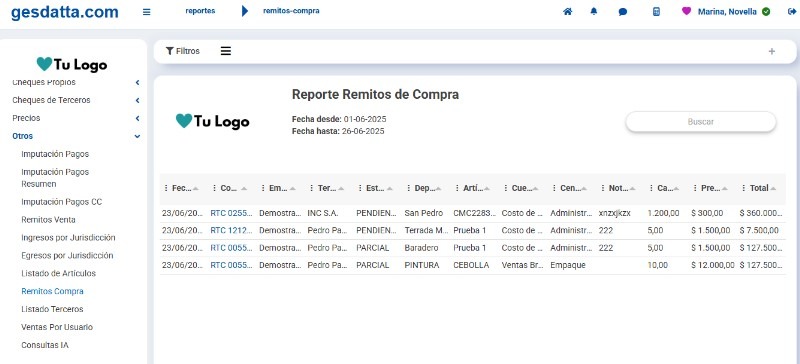This screenshot has width=800, height=364.
Task: Log out using the exit arrow icon
Action: 792,11
